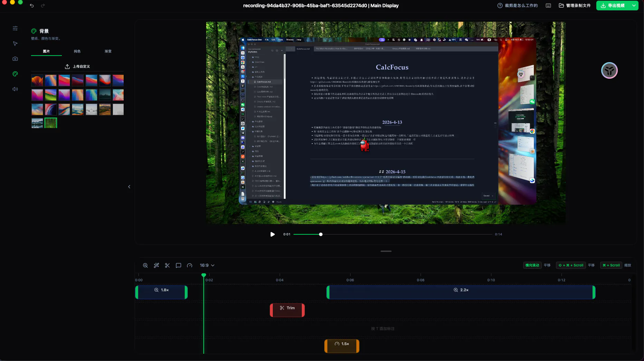Open the cursor settings panel
This screenshot has width=644, height=361.
tap(15, 43)
